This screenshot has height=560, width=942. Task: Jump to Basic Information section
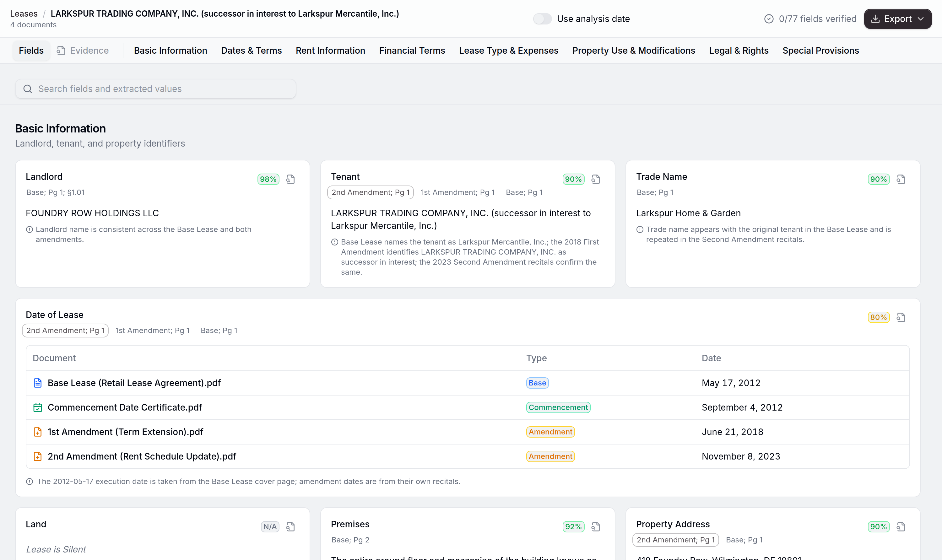coord(171,51)
